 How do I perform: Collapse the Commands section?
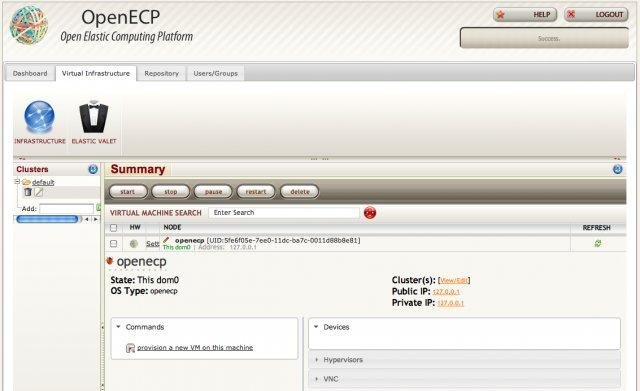pos(118,327)
